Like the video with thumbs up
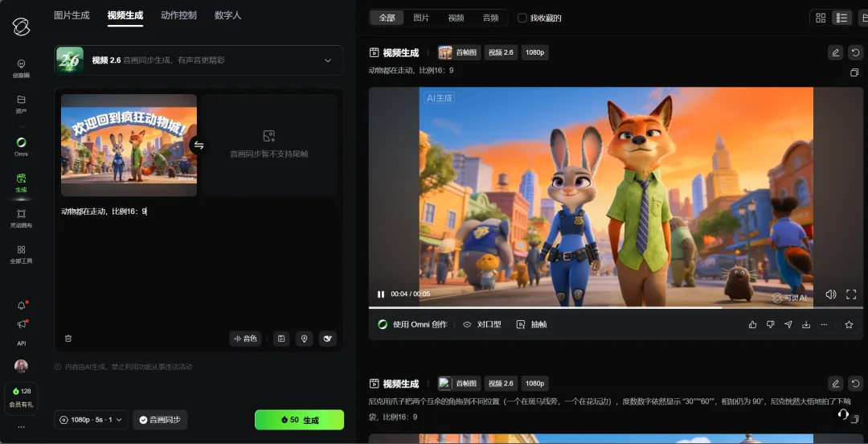 point(752,325)
